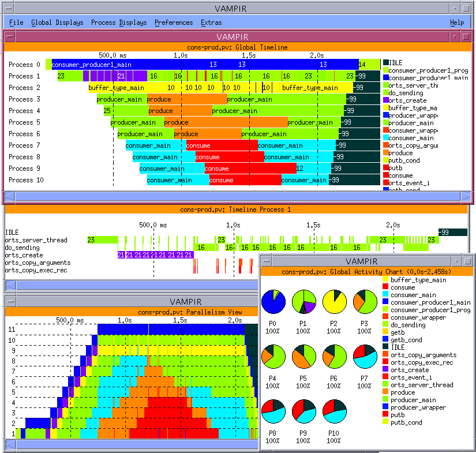Open the main VAMPIR window menu button
476x453 pixels.
click(9, 9)
